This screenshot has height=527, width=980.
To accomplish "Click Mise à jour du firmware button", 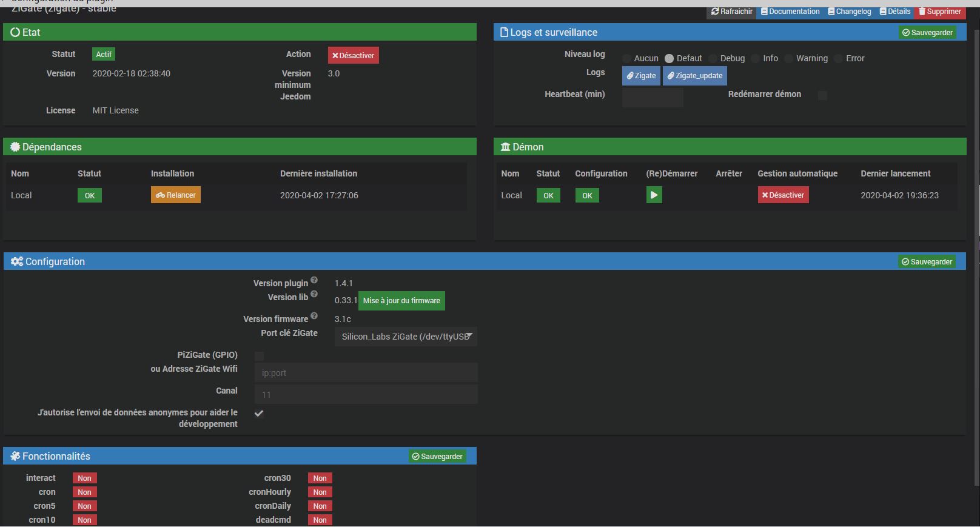I will pyautogui.click(x=401, y=301).
